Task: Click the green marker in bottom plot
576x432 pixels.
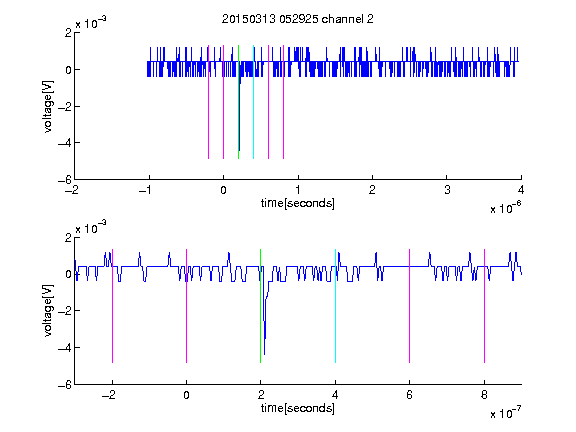Action: pos(260,306)
